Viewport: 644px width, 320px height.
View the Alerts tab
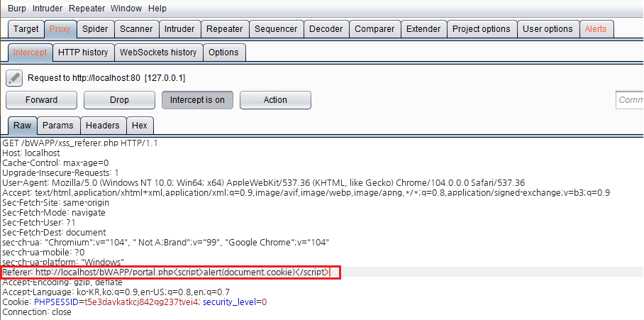596,29
